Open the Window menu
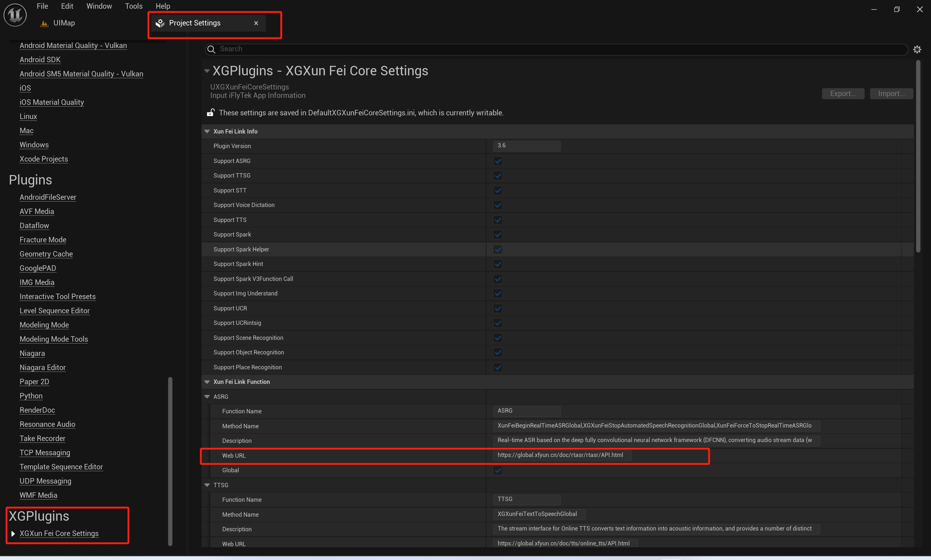The image size is (931, 560). [x=99, y=6]
